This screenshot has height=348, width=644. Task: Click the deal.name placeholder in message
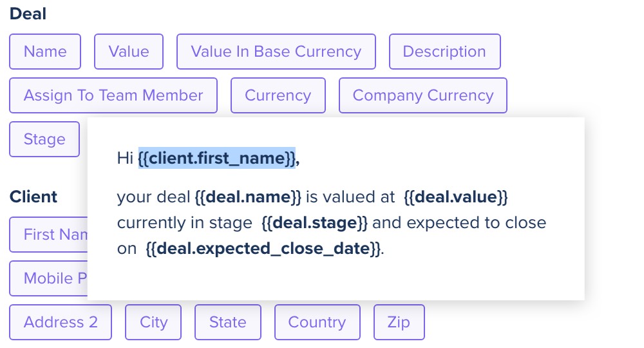[x=248, y=197]
